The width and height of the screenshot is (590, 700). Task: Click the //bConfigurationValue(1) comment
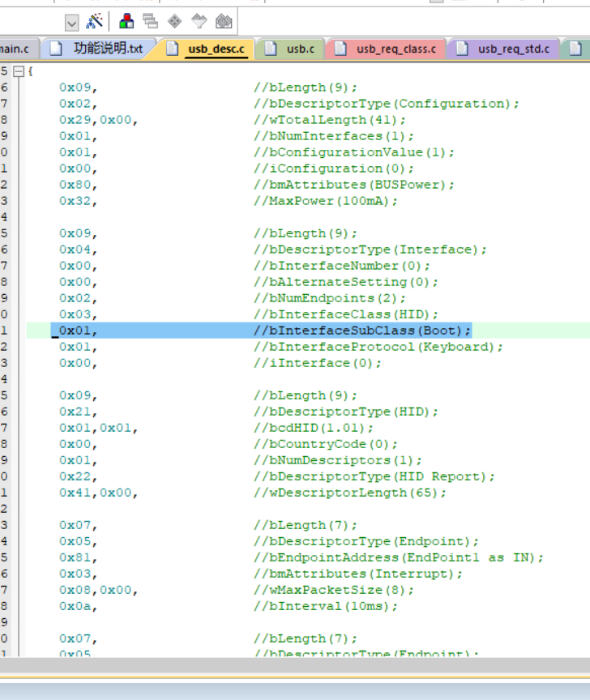353,152
